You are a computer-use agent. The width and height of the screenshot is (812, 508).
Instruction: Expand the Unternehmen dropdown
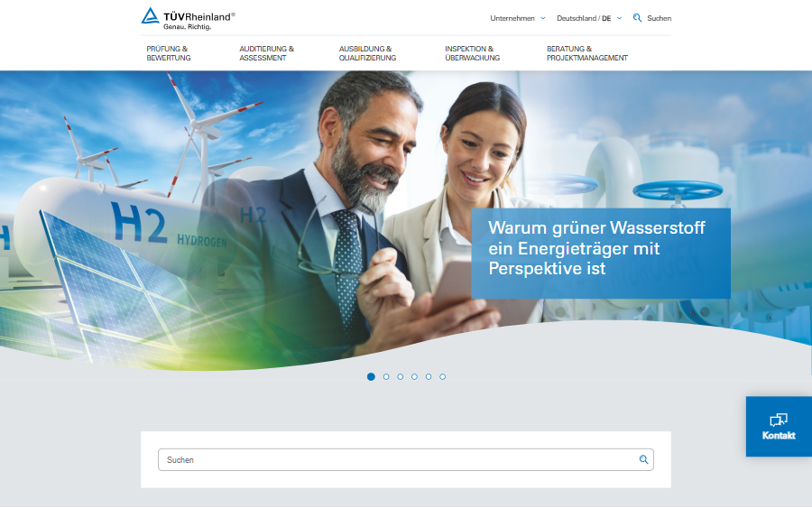[517, 18]
